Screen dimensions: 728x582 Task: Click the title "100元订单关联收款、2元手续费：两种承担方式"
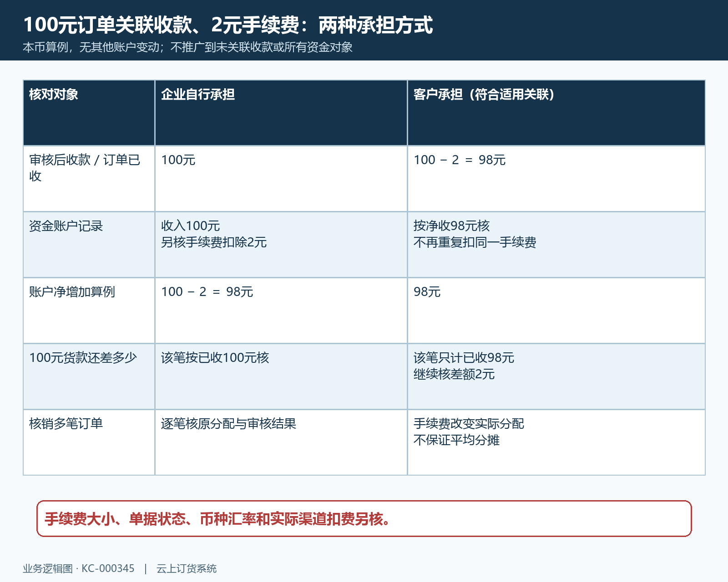(x=228, y=25)
